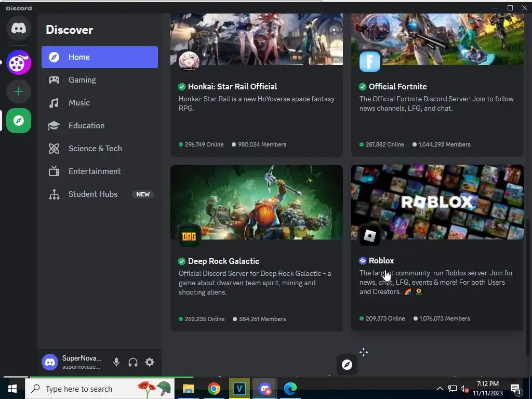The height and width of the screenshot is (399, 532).
Task: Open the Windows Start menu
Action: 12,389
